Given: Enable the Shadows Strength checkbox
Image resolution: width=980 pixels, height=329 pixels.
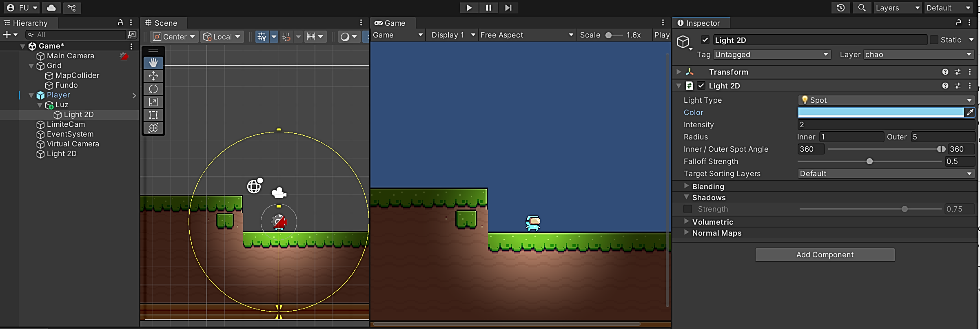Looking at the screenshot, I should click(x=688, y=209).
